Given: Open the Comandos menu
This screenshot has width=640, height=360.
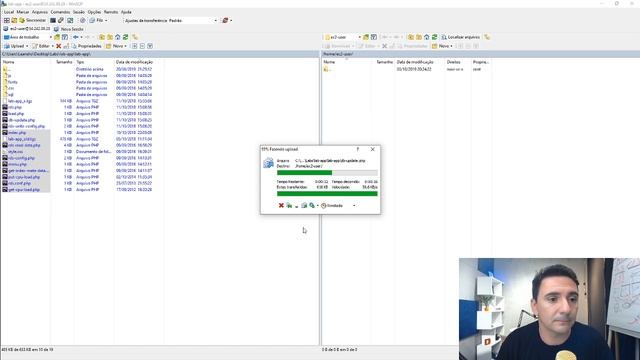Looking at the screenshot, I should coord(60,12).
